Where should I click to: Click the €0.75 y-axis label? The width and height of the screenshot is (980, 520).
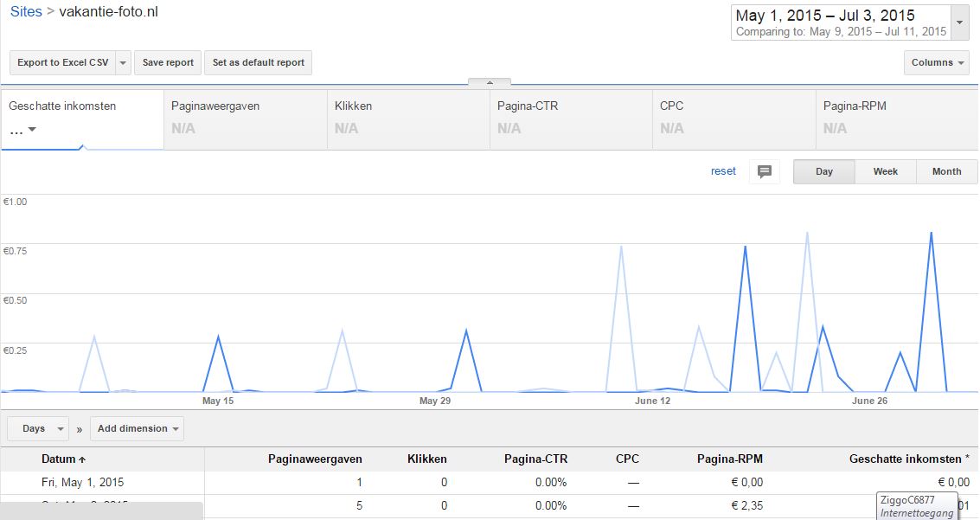[15, 251]
